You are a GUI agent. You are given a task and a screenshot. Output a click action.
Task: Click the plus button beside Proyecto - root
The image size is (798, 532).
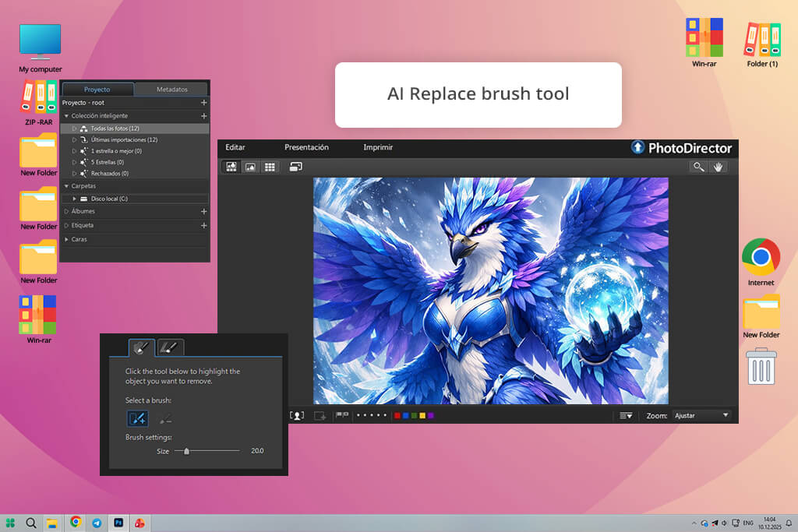pos(203,102)
